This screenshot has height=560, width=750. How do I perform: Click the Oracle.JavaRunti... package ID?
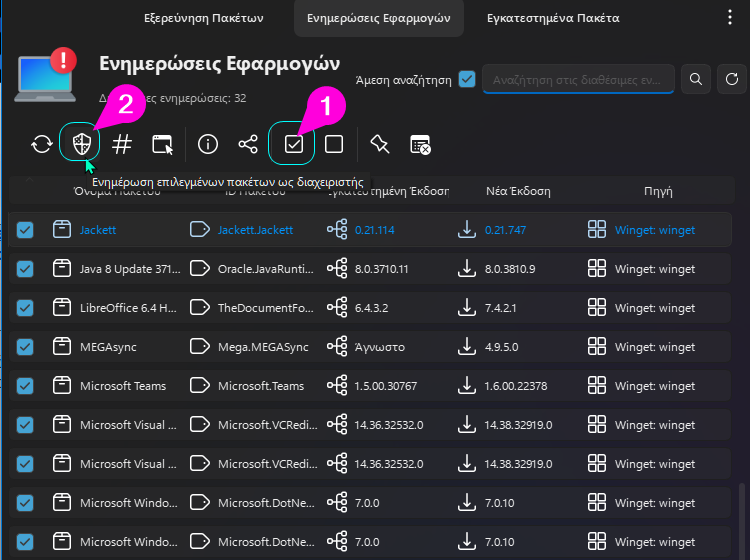pyautogui.click(x=265, y=269)
